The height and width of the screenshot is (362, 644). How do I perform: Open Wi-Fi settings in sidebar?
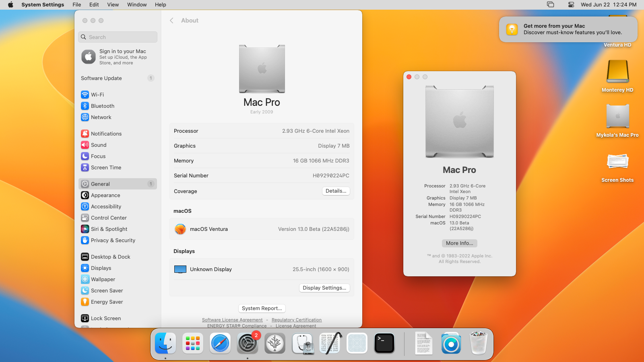click(118, 95)
